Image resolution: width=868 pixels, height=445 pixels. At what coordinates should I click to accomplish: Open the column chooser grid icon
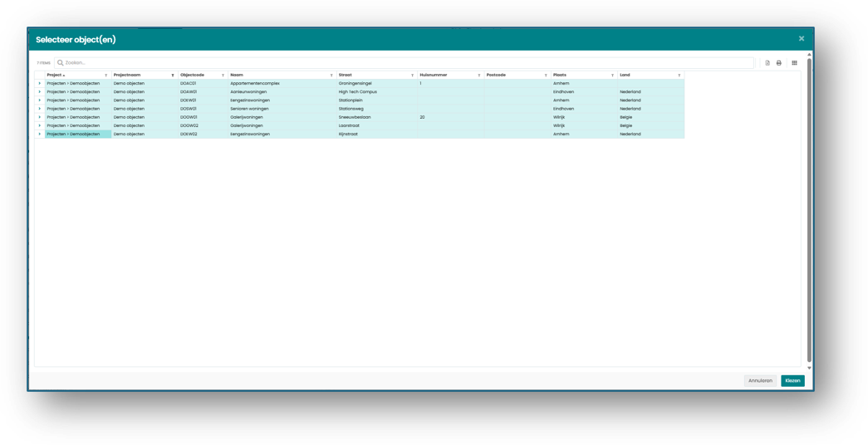click(x=794, y=63)
